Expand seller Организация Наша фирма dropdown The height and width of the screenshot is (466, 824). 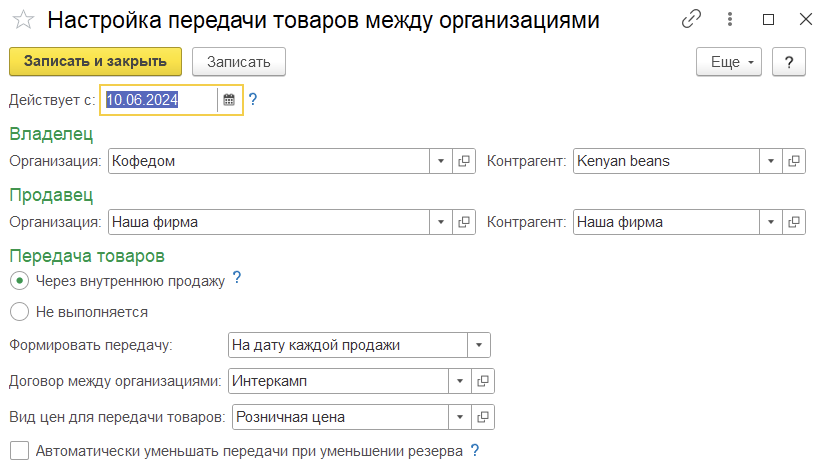coord(441,222)
